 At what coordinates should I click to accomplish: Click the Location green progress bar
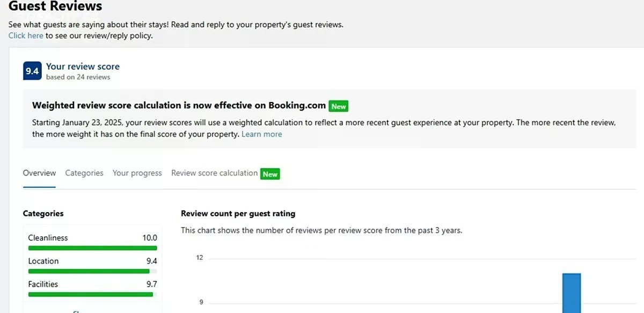[x=89, y=271]
